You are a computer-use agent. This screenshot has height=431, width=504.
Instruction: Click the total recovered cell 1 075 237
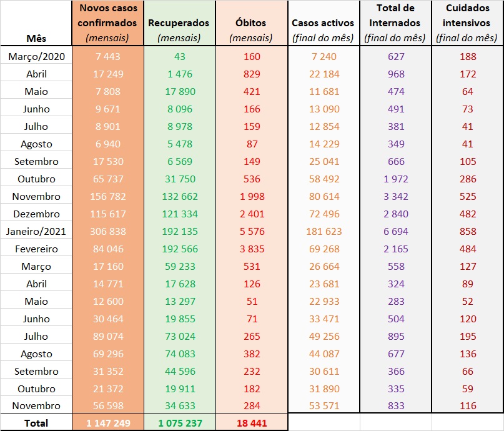(179, 423)
